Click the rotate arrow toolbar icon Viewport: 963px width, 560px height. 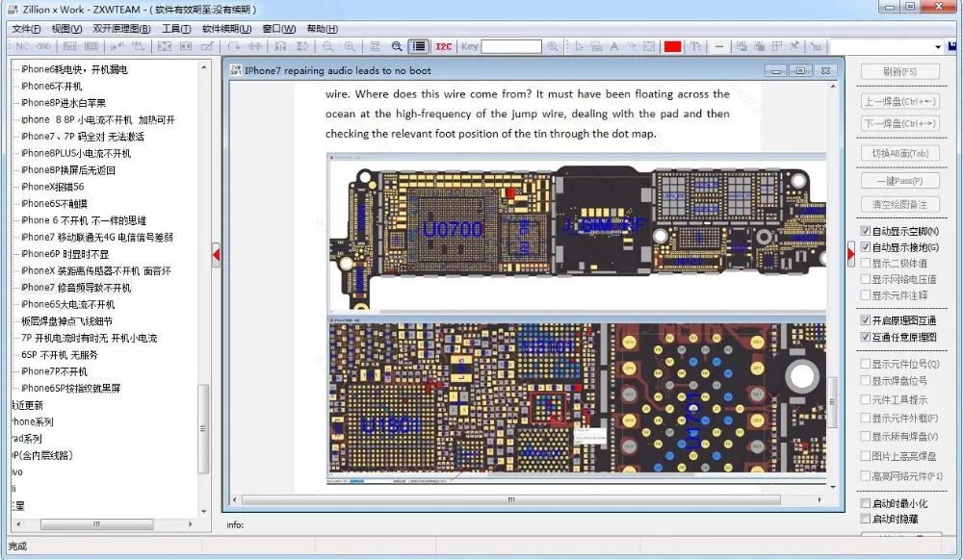[234, 46]
